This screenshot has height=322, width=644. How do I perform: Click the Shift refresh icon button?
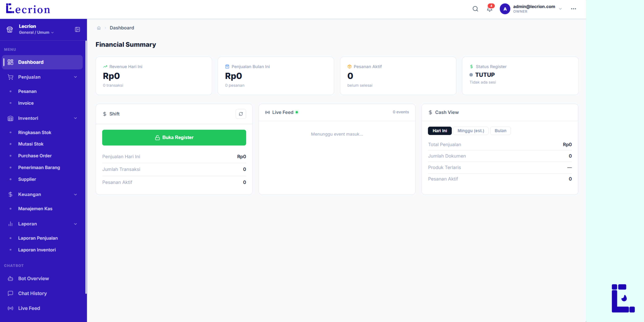[241, 114]
